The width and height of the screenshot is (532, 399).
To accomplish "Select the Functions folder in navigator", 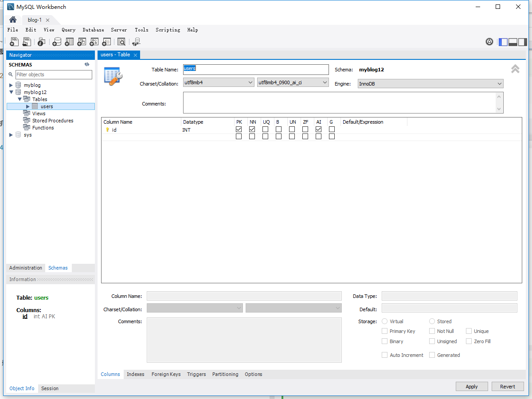I will click(x=43, y=128).
